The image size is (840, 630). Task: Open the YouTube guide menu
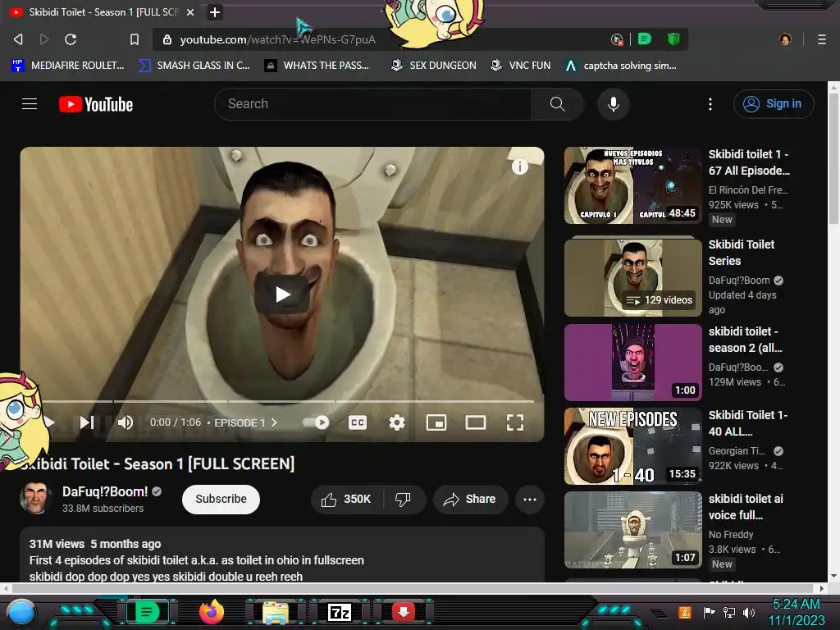30,104
